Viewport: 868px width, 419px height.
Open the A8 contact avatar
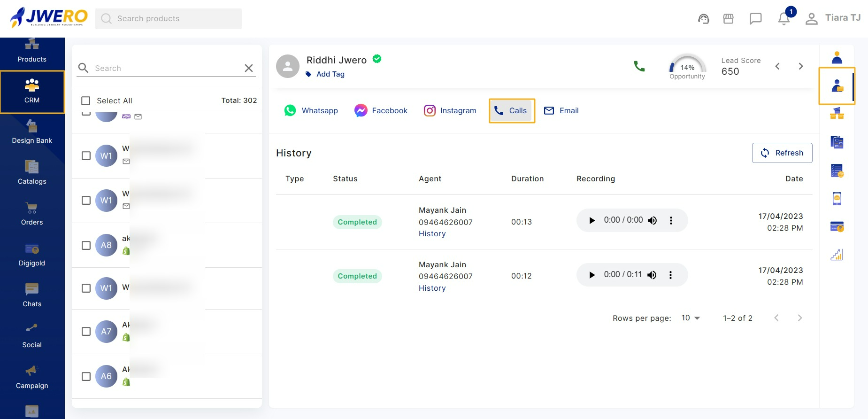(x=106, y=245)
